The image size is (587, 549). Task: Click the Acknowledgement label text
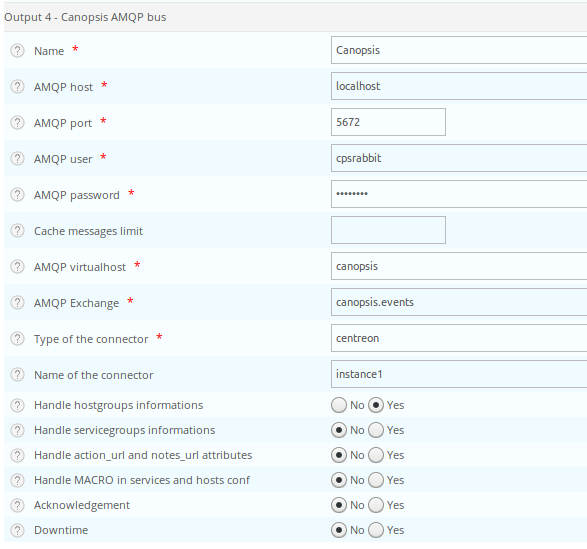pyautogui.click(x=82, y=505)
